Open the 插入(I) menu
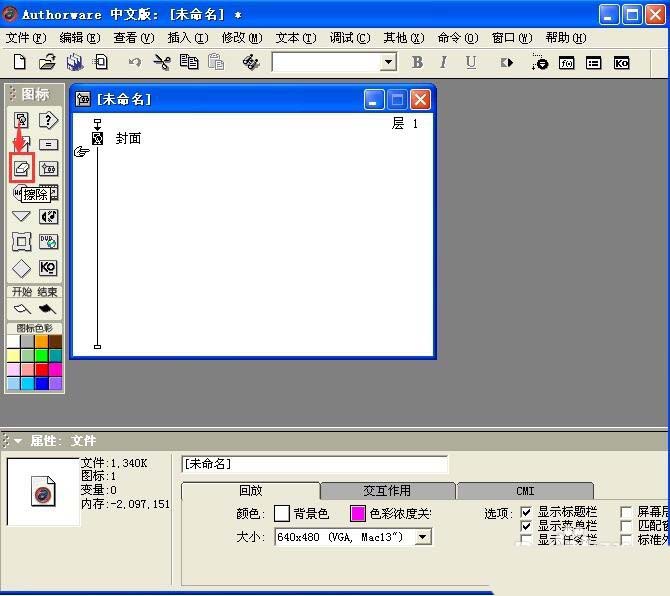 tap(188, 38)
